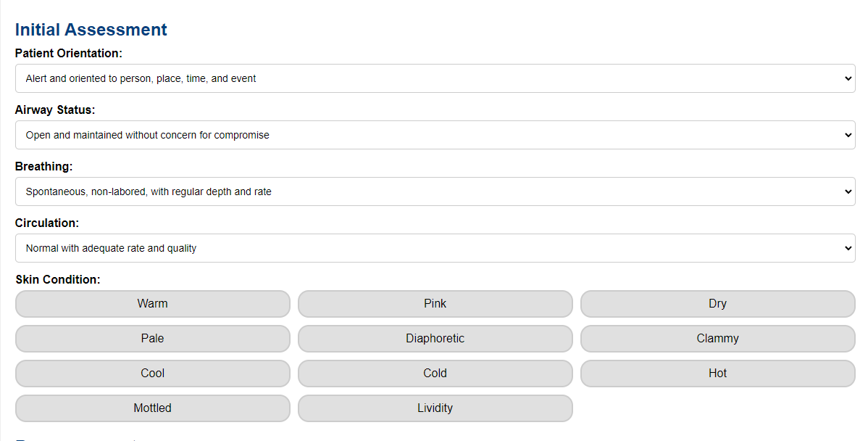Select the Hot skin condition
This screenshot has height=441, width=868.
[x=717, y=373]
